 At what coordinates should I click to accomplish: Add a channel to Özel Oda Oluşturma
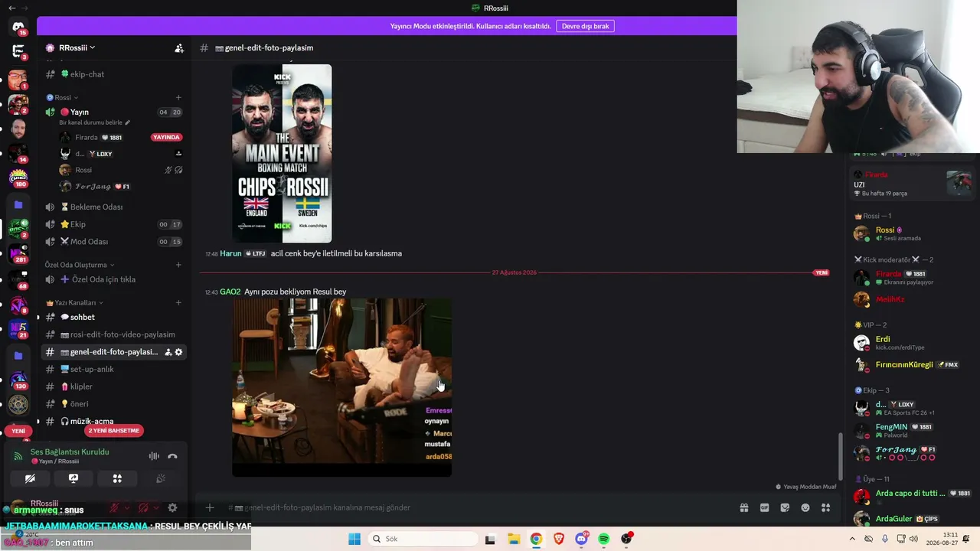coord(178,265)
